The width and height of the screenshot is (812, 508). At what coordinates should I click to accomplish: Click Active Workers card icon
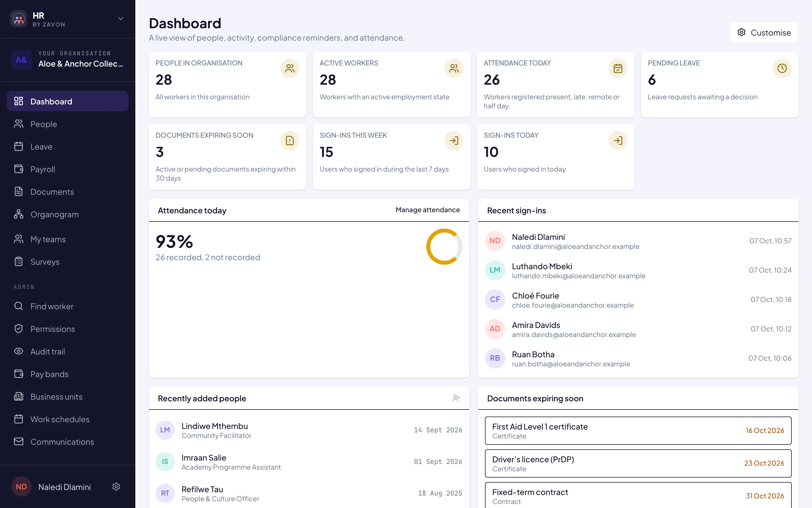[454, 68]
